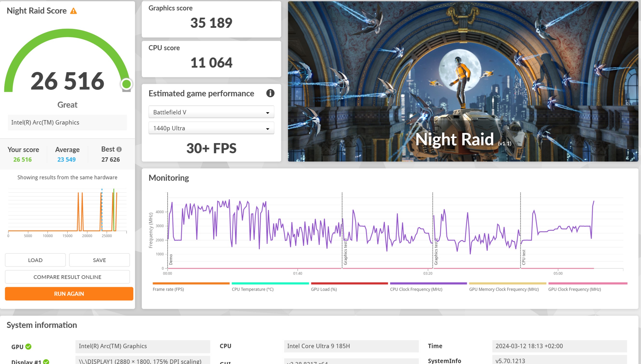
Task: Click the green Display #1 checkmark icon
Action: 46,362
